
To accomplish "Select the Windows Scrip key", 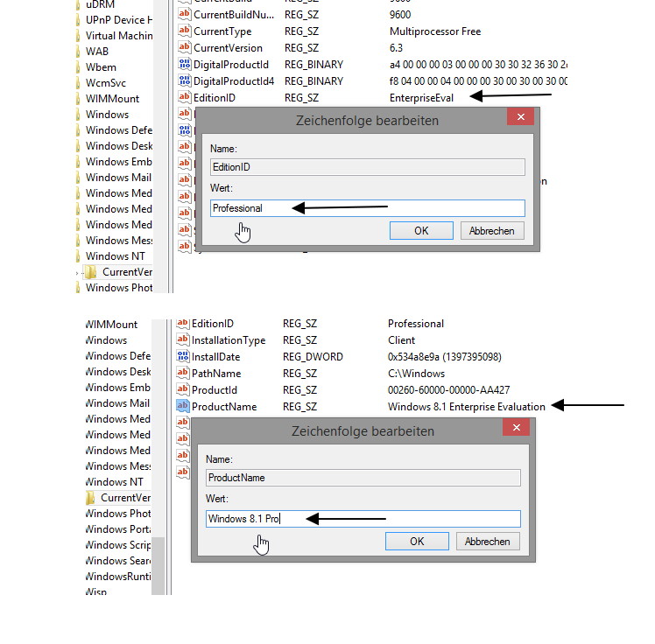I will [118, 545].
